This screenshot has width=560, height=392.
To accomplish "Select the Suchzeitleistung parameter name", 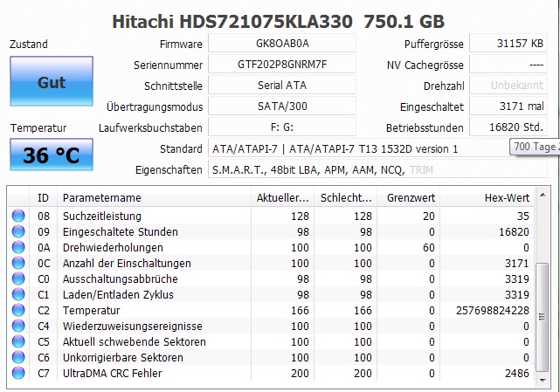I will (x=102, y=216).
